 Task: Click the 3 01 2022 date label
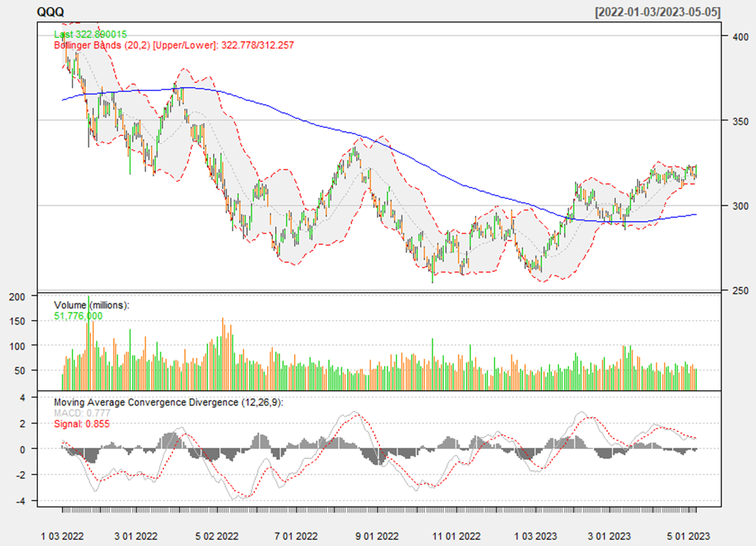(x=136, y=536)
